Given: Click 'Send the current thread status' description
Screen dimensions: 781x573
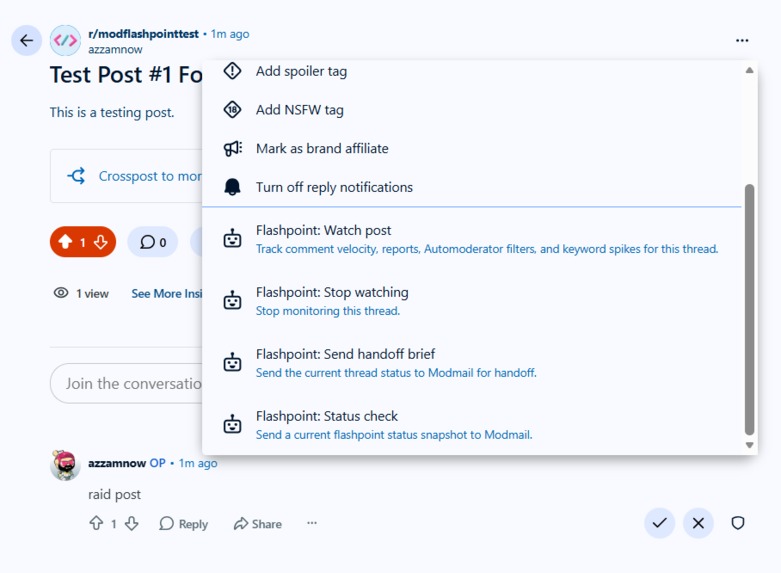Looking at the screenshot, I should pyautogui.click(x=396, y=373).
